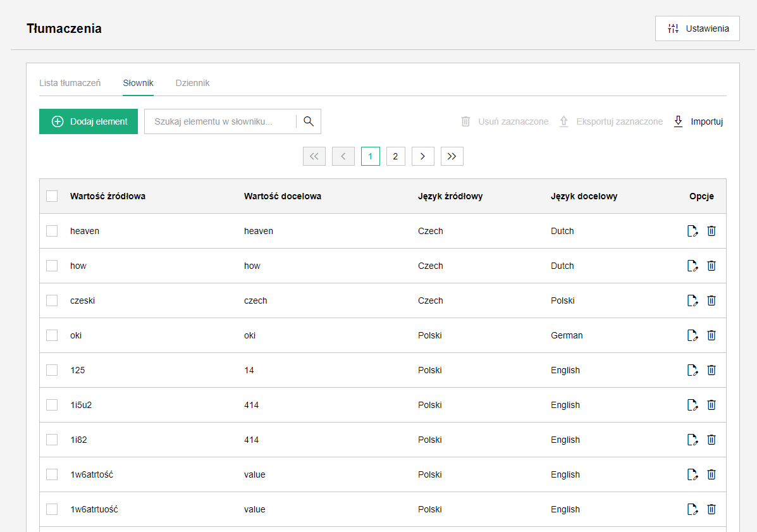Viewport: 757px width, 532px height.
Task: Check the heaven row checkbox
Action: (52, 231)
